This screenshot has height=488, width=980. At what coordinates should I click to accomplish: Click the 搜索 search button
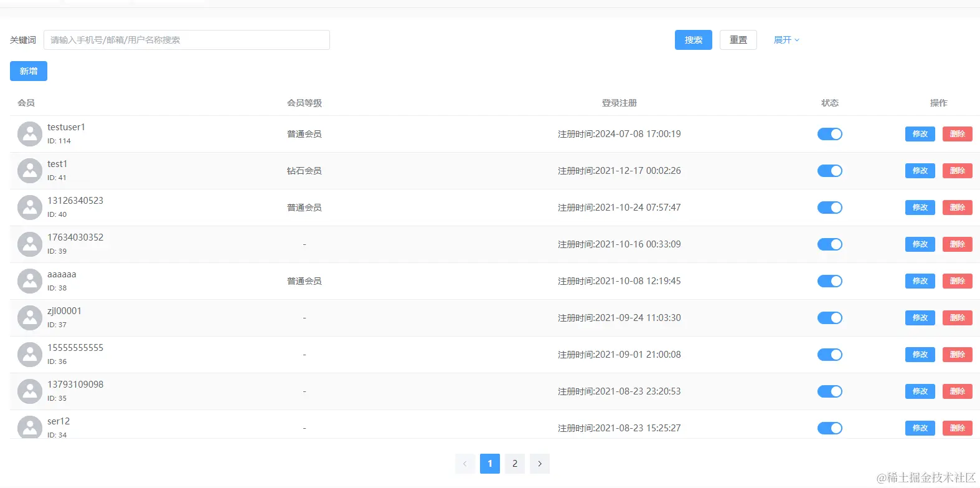[694, 40]
